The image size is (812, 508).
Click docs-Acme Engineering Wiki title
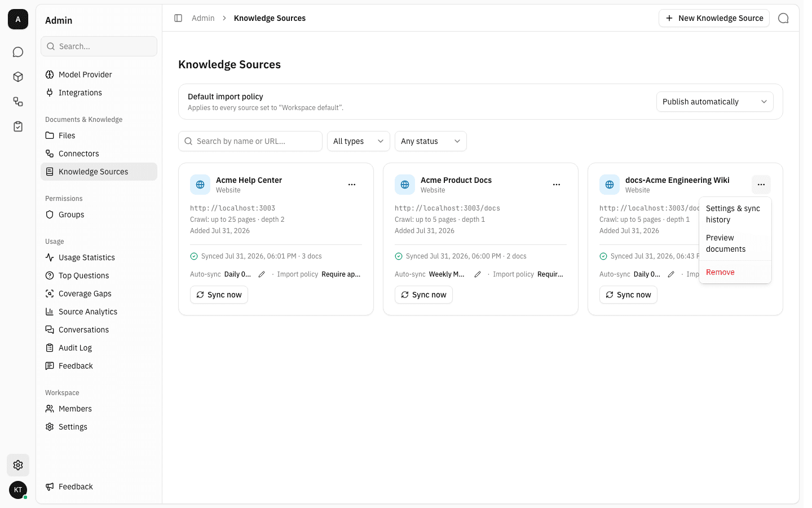click(677, 180)
